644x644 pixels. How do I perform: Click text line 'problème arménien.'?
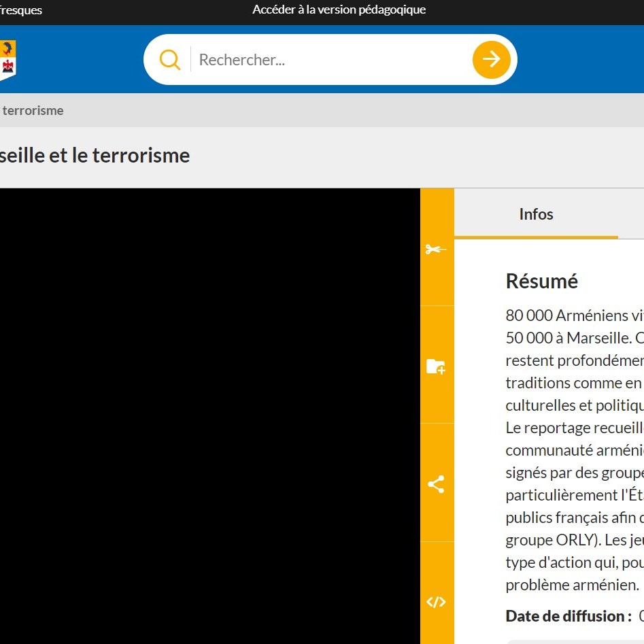coord(572,585)
